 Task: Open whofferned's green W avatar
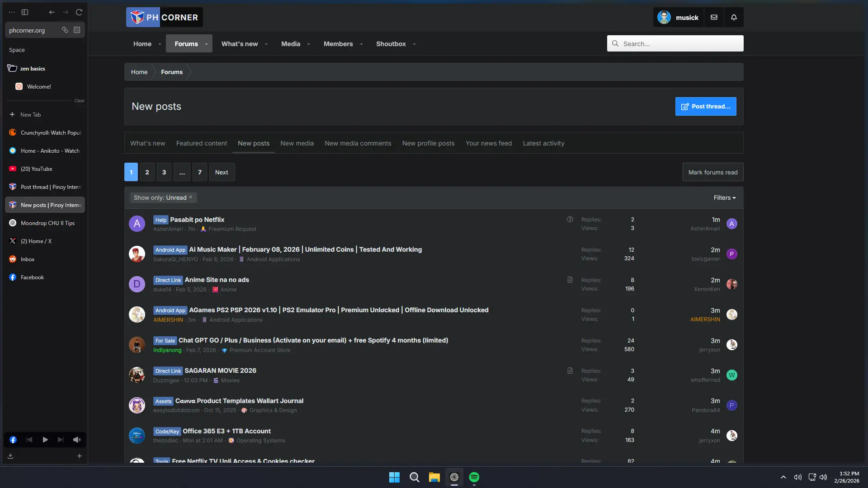[x=731, y=375]
